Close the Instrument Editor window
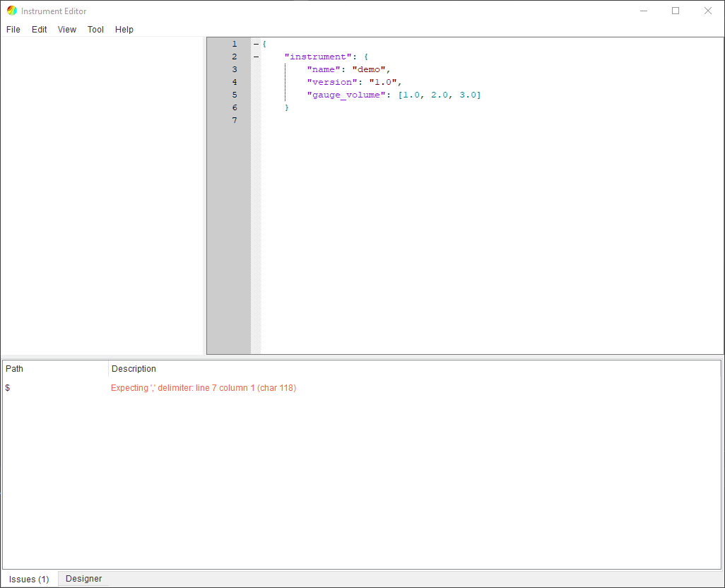This screenshot has width=725, height=588. (708, 11)
